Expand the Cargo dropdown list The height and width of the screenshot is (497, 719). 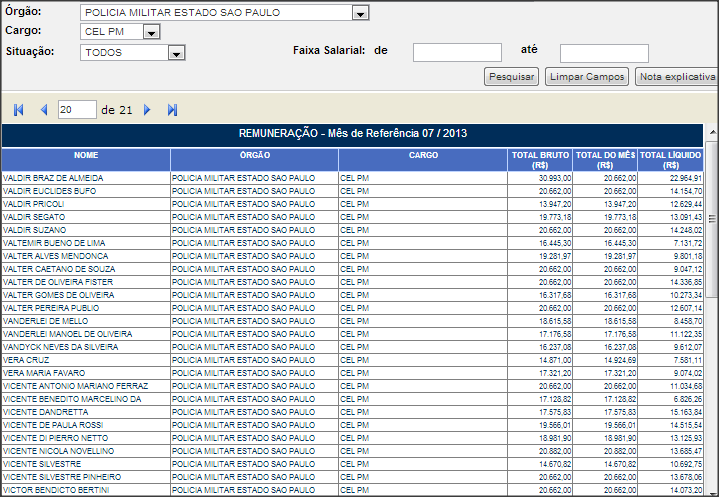[151, 33]
